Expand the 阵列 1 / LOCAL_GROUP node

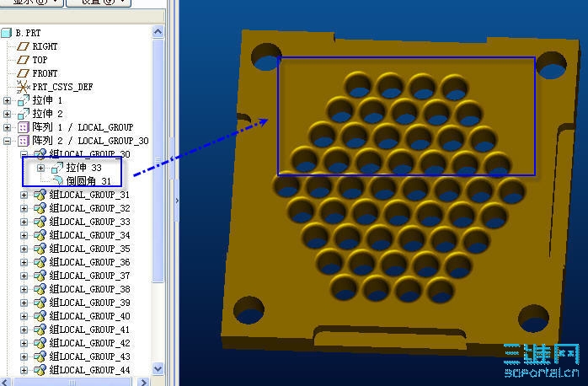coord(7,127)
